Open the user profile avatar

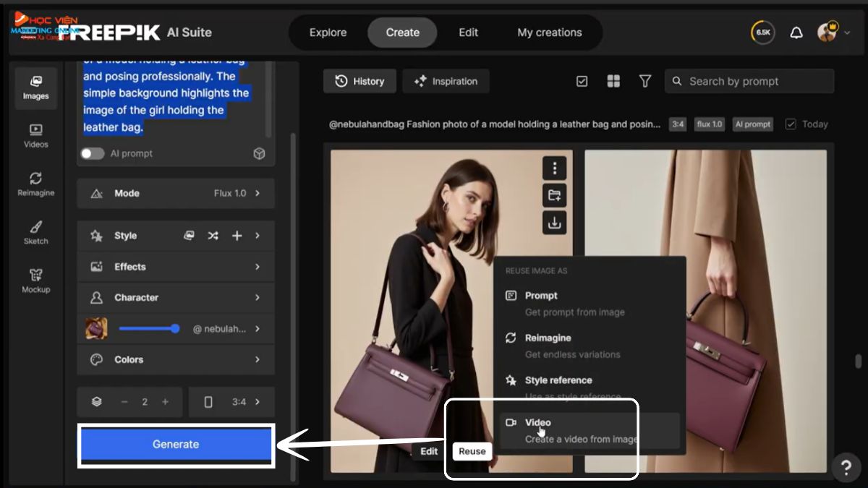(827, 33)
